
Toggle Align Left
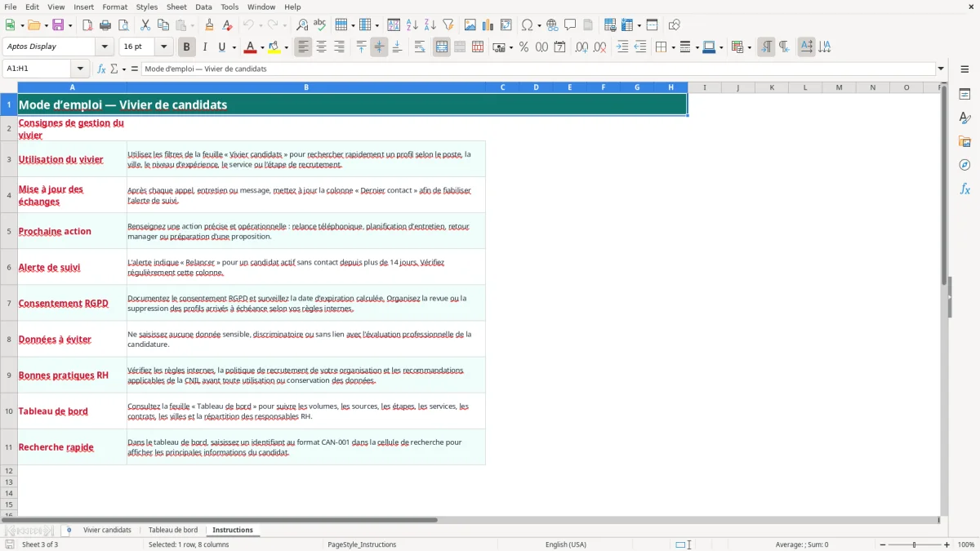304,47
